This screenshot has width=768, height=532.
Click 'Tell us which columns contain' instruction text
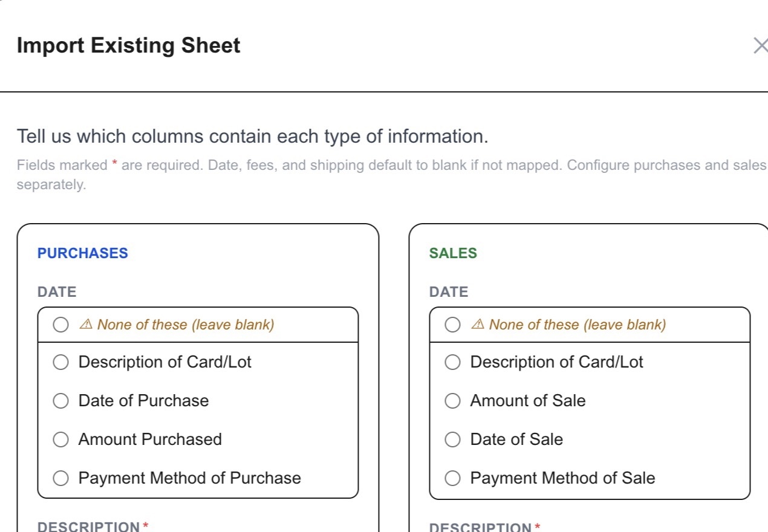(252, 137)
